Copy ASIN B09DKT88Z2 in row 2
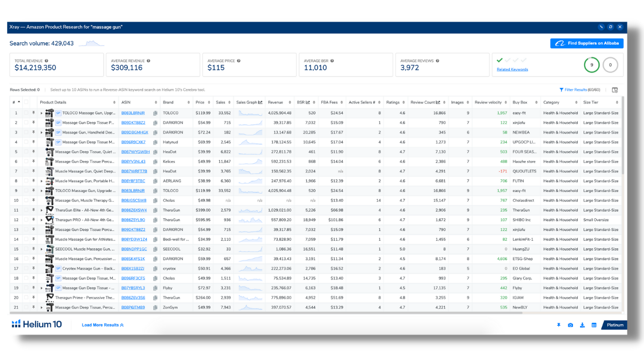The height and width of the screenshot is (362, 644). point(156,123)
